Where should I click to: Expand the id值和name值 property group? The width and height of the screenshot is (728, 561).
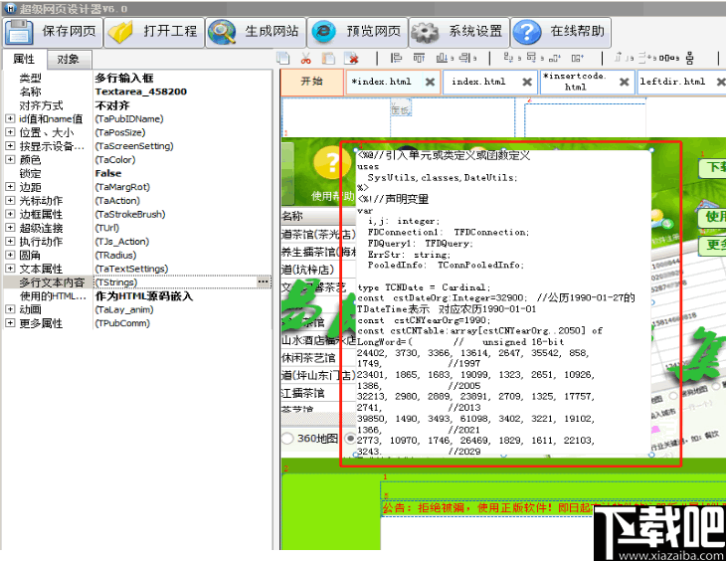click(10, 119)
